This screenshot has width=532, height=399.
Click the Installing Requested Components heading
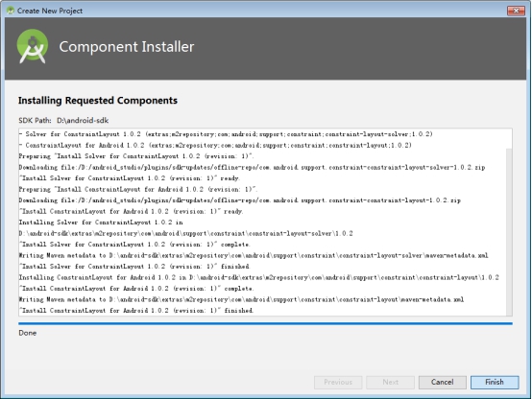(98, 101)
